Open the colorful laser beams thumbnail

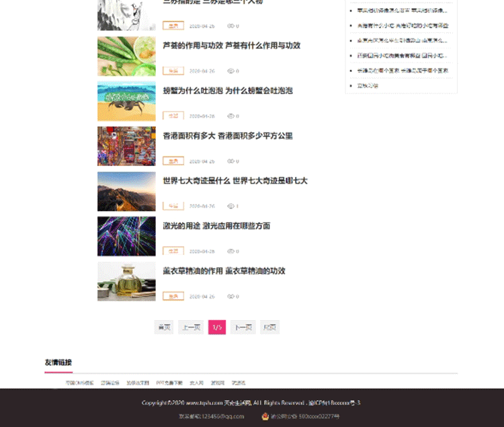pos(126,236)
